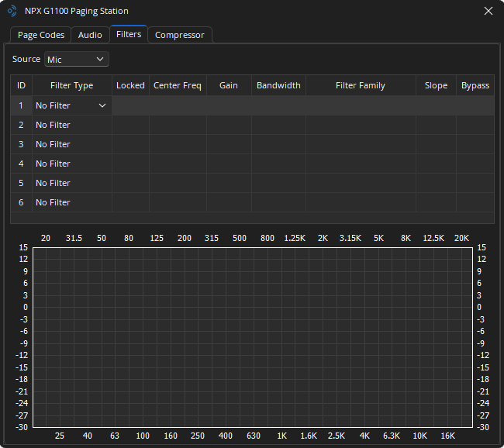Click No Filter in row 5

[x=71, y=183]
